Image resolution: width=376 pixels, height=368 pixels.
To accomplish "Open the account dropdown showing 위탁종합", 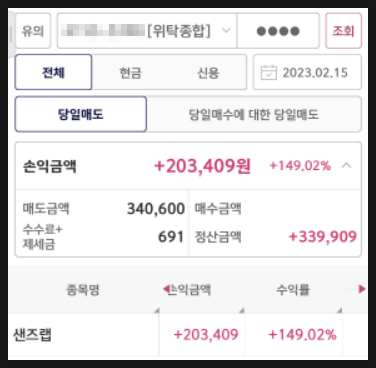I will coord(147,31).
